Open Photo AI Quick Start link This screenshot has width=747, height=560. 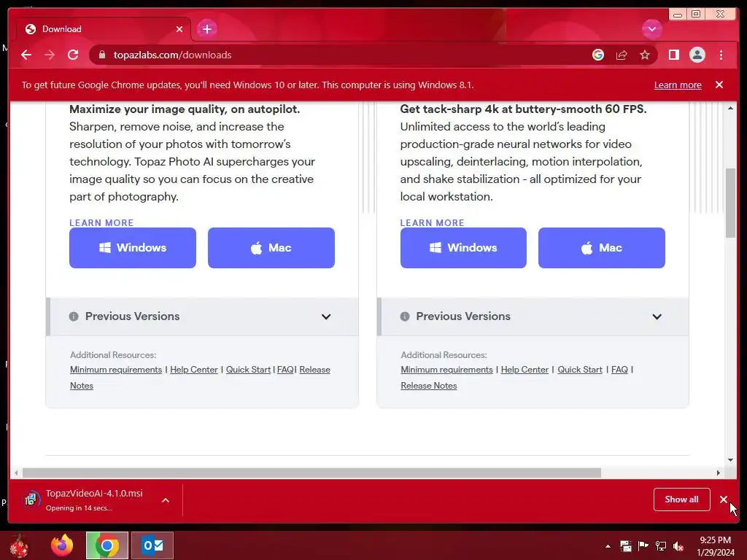pyautogui.click(x=248, y=370)
